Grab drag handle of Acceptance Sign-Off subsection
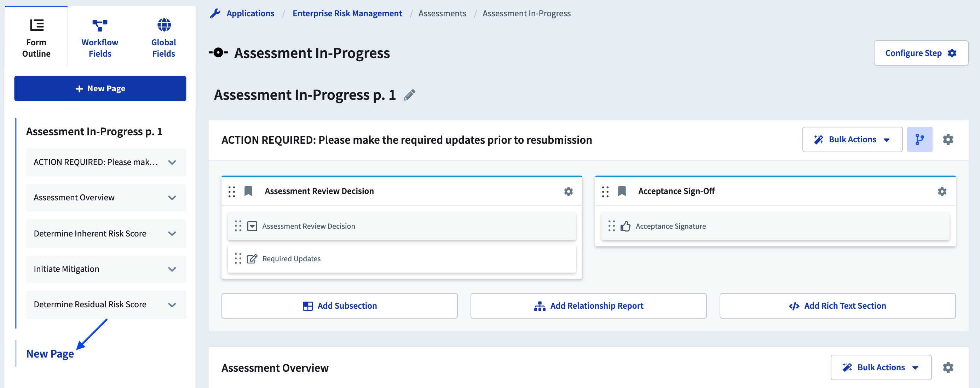Viewport: 980px width, 388px height. pos(605,191)
